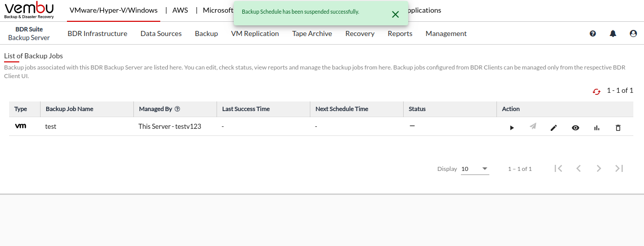Image resolution: width=644 pixels, height=246 pixels.
Task: Dismiss the suspended successfully notification
Action: coord(396,14)
